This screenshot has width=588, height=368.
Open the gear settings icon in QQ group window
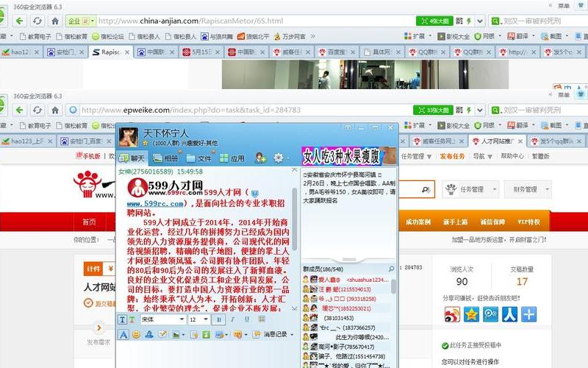279,158
